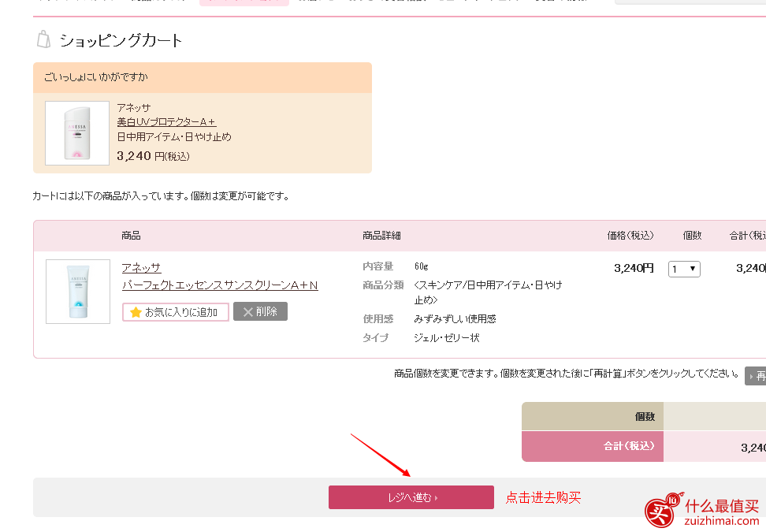Click the 商品 column header
This screenshot has height=532, width=766.
131,236
